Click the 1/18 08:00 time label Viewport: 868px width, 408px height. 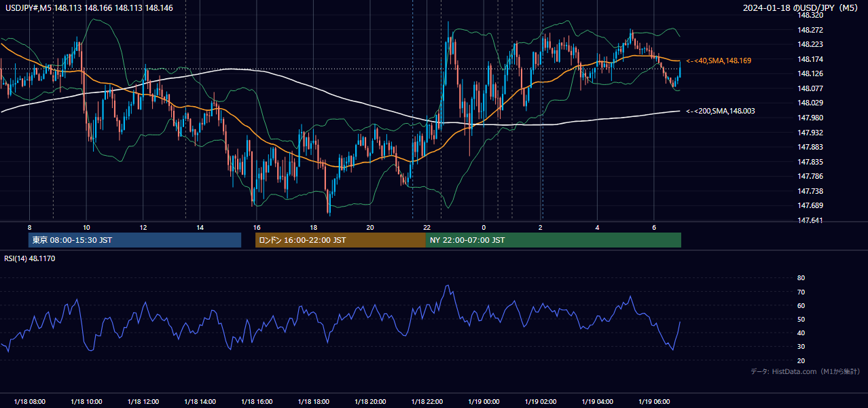pos(29,402)
